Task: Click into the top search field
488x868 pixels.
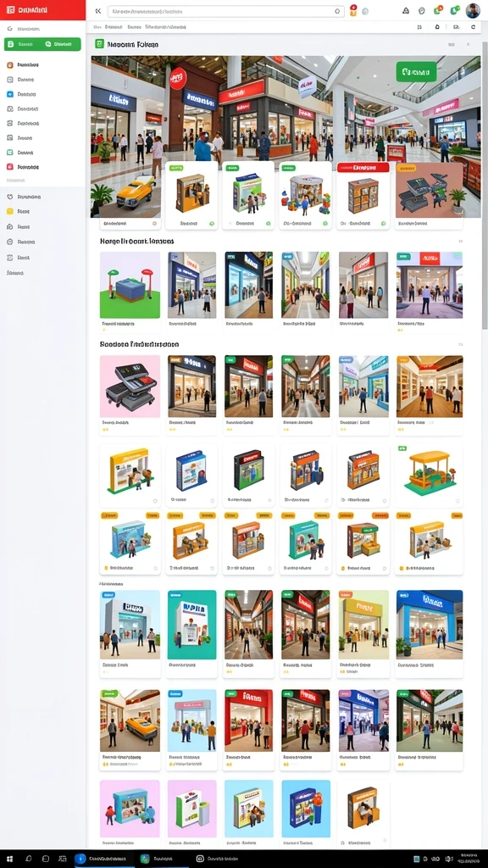Action: tap(225, 11)
